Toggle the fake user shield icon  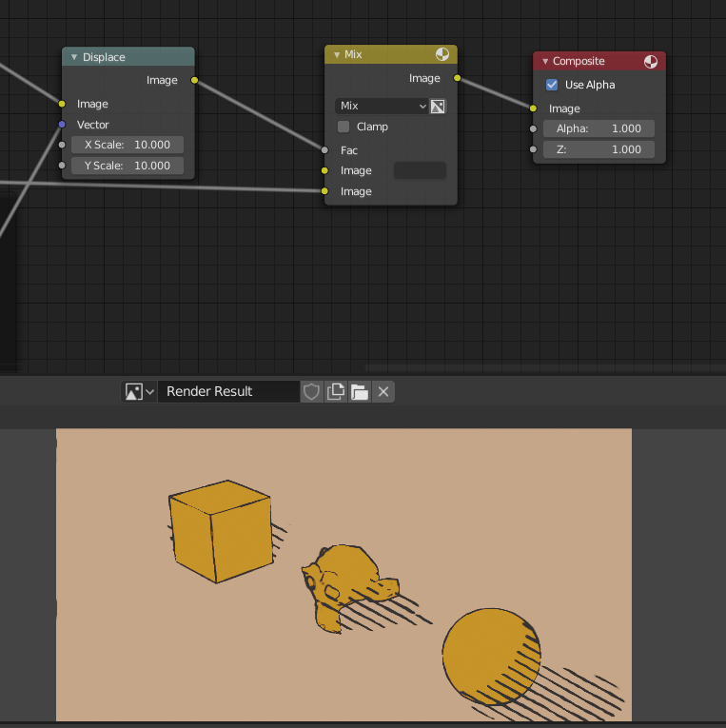pyautogui.click(x=311, y=392)
